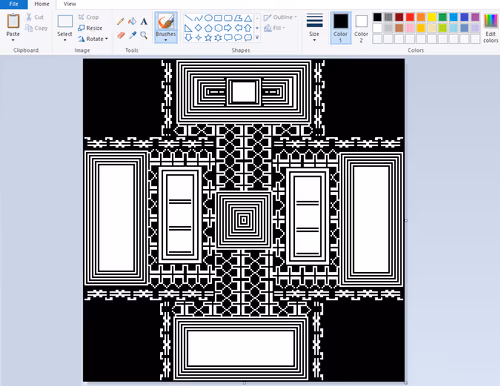Pick the red color swatch
This screenshot has height=386, width=500.
click(x=410, y=17)
